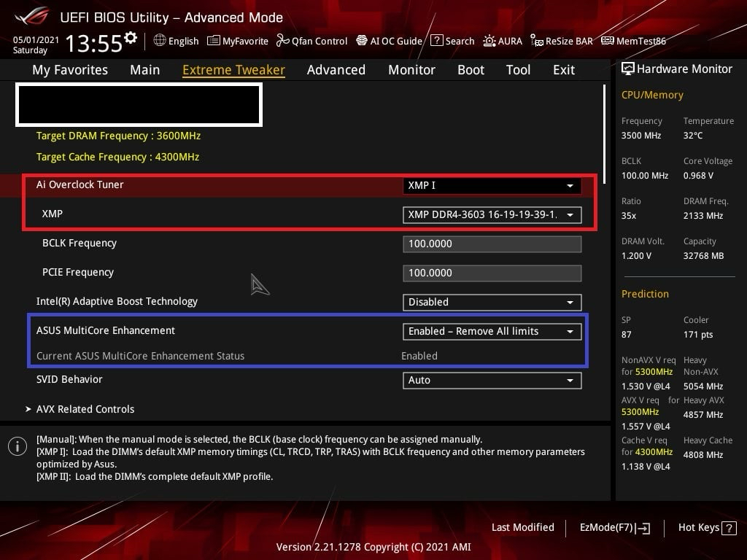Click the BCLK Frequency label

coord(80,244)
